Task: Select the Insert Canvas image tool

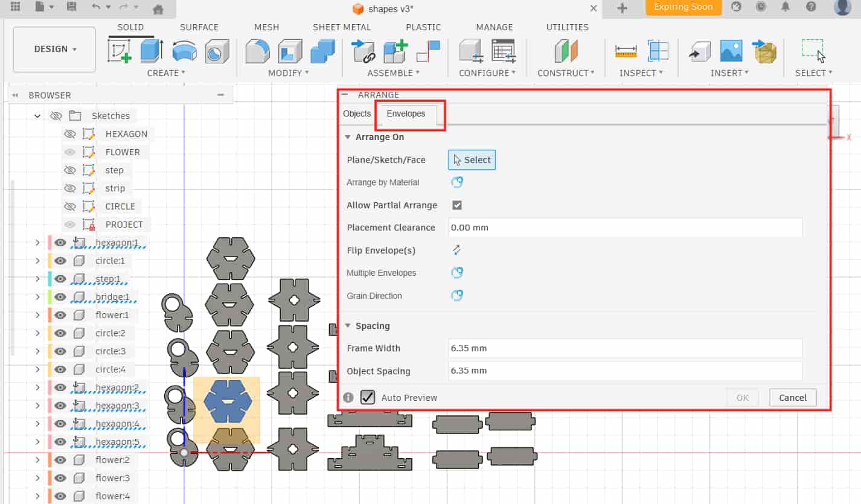Action: tap(731, 51)
